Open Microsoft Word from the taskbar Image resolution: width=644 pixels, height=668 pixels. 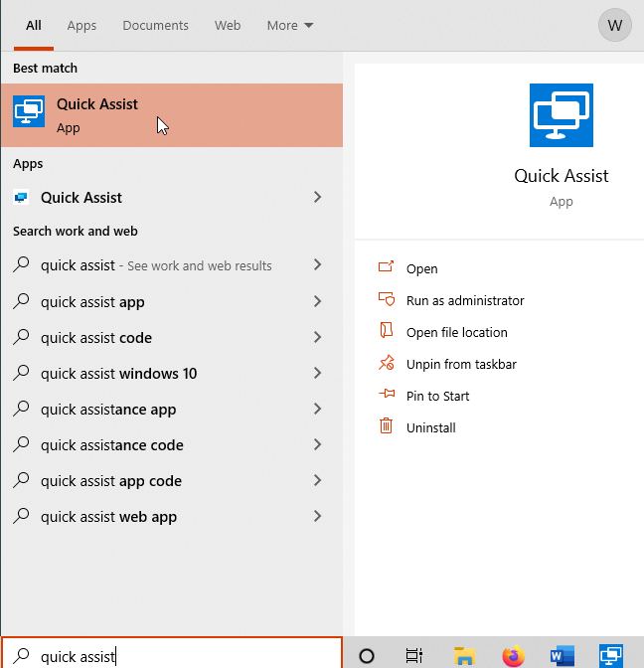pyautogui.click(x=563, y=656)
